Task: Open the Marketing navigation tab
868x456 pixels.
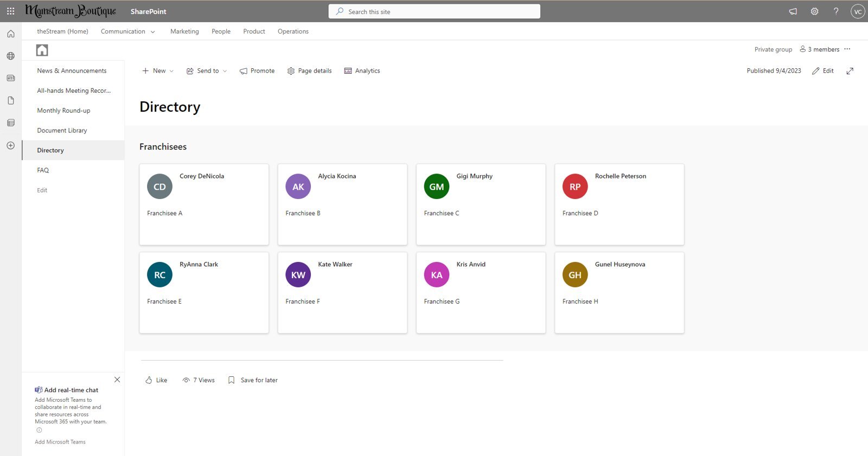Action: click(x=184, y=31)
